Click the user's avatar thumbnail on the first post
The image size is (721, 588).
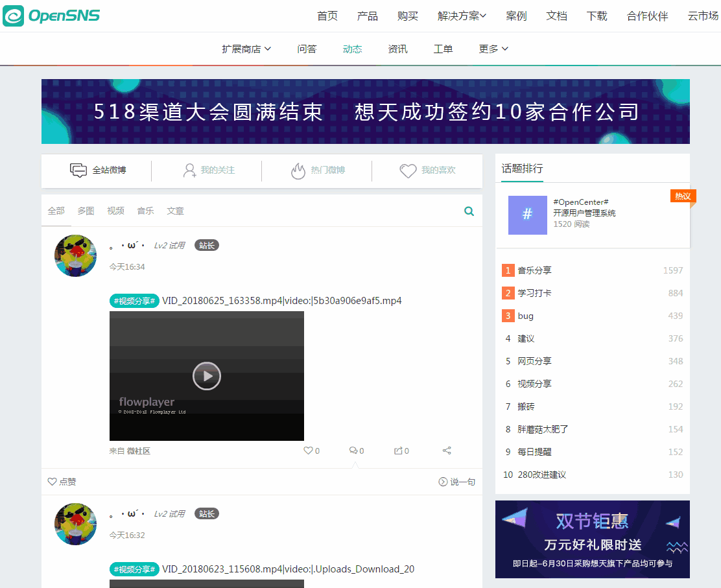[x=75, y=255]
